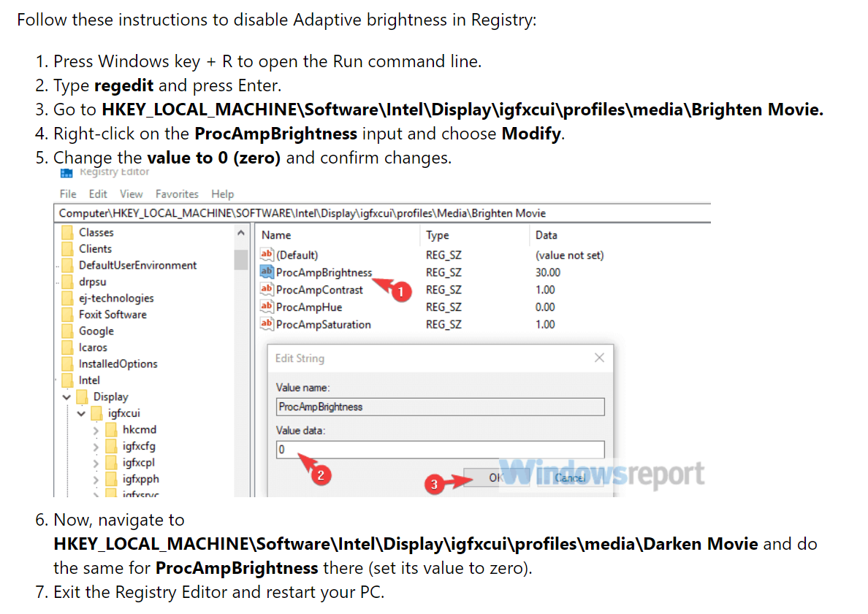Select the igfxcpl tree item label
The height and width of the screenshot is (614, 868).
coord(138,462)
